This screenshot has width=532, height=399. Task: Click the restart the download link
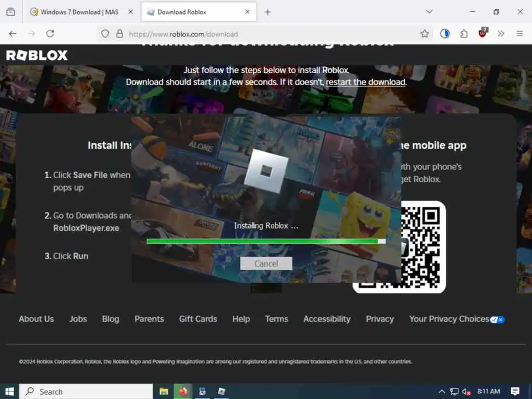tap(365, 82)
